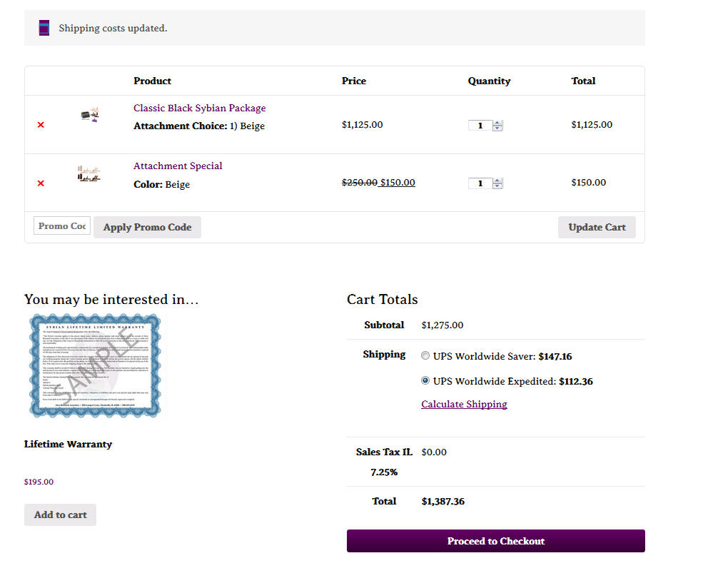Remove Attachment Special from cart
The width and height of the screenshot is (713, 588).
coord(41,183)
